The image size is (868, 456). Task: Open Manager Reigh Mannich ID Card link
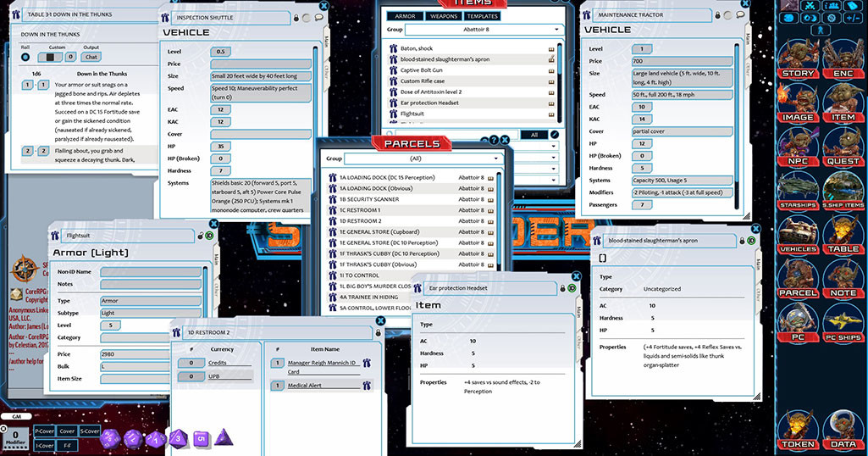click(322, 367)
